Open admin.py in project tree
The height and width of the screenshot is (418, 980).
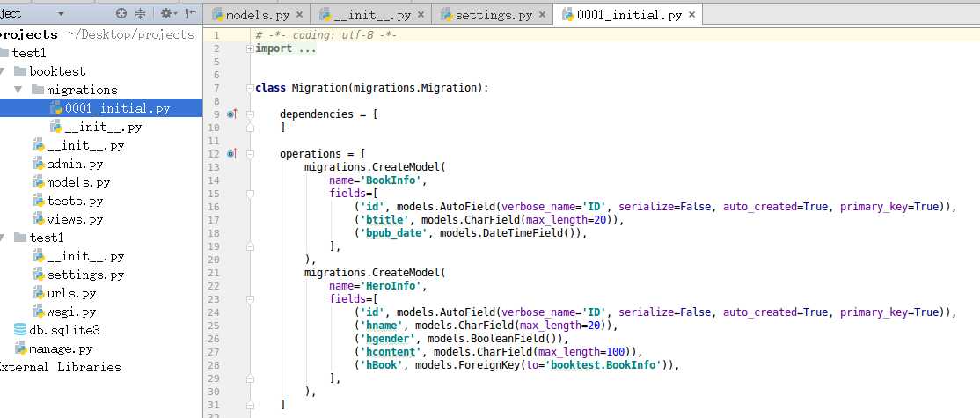(75, 165)
